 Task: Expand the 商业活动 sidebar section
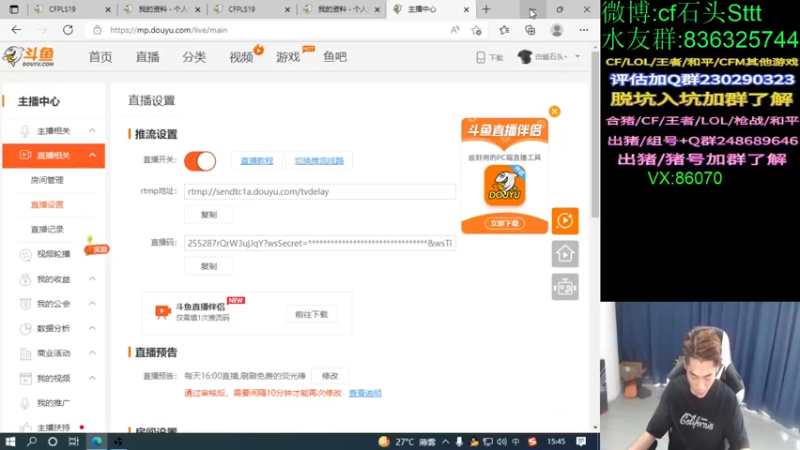[92, 353]
